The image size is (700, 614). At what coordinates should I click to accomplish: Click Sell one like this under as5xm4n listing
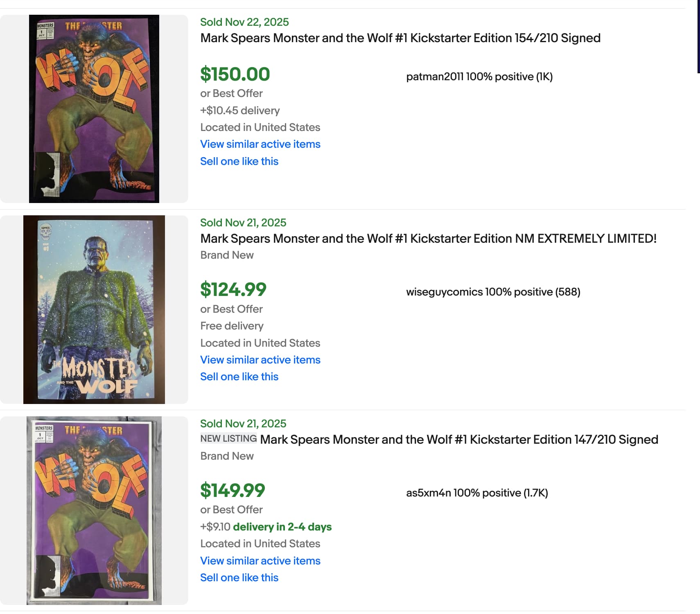(239, 578)
